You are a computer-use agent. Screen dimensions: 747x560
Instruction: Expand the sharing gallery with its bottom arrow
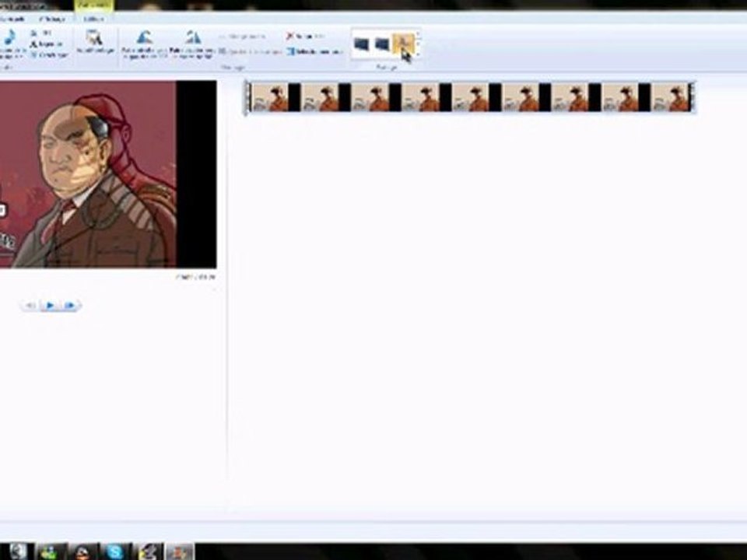pos(418,55)
